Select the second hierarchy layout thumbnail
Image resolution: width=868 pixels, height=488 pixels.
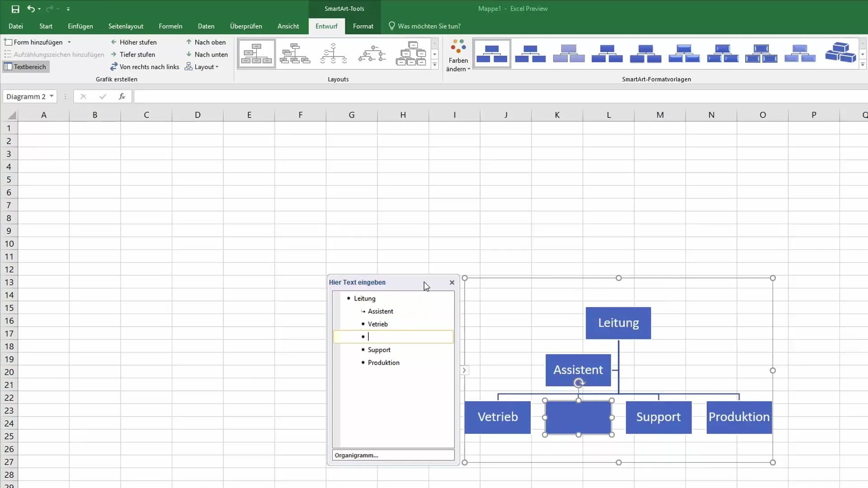(295, 53)
